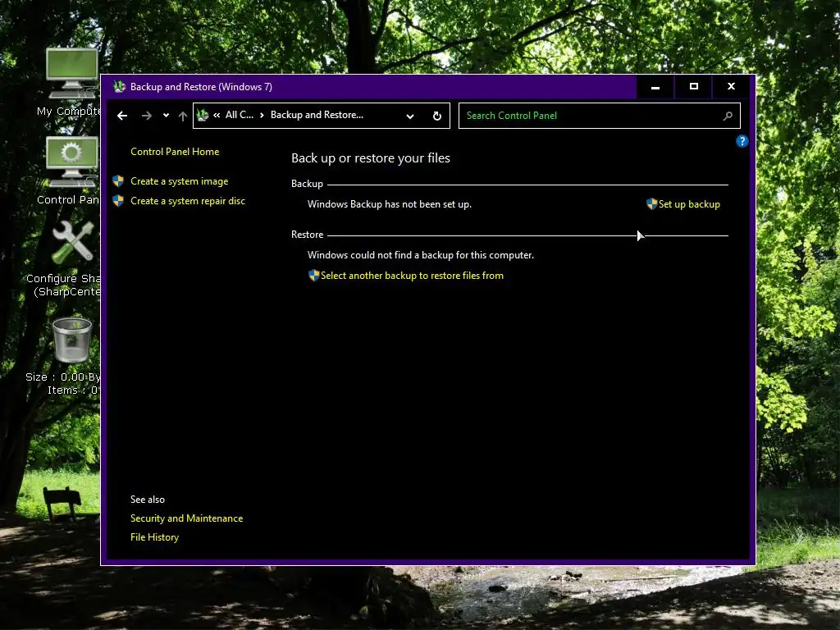840x630 pixels.
Task: Select another backup to restore files from
Action: pos(412,276)
